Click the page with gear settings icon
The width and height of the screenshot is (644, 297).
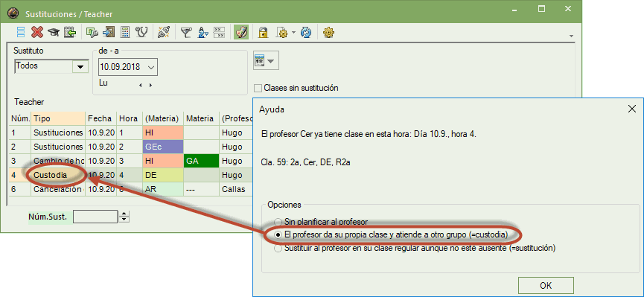tap(283, 32)
